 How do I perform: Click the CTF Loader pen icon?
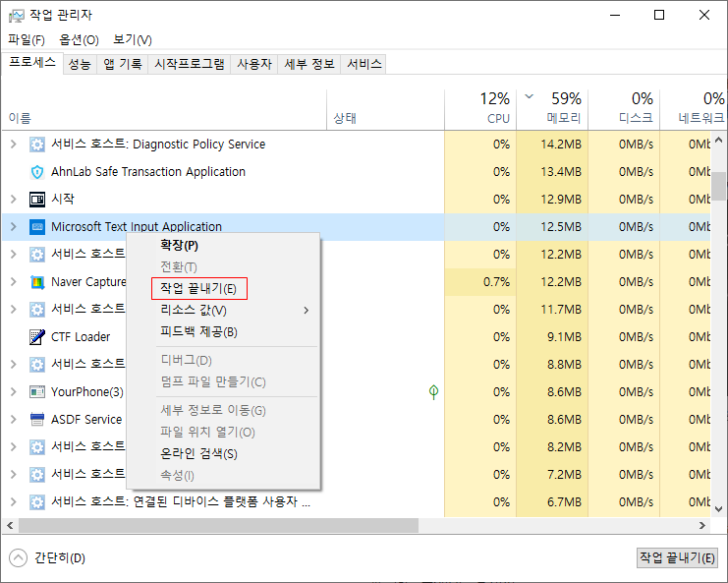[37, 337]
